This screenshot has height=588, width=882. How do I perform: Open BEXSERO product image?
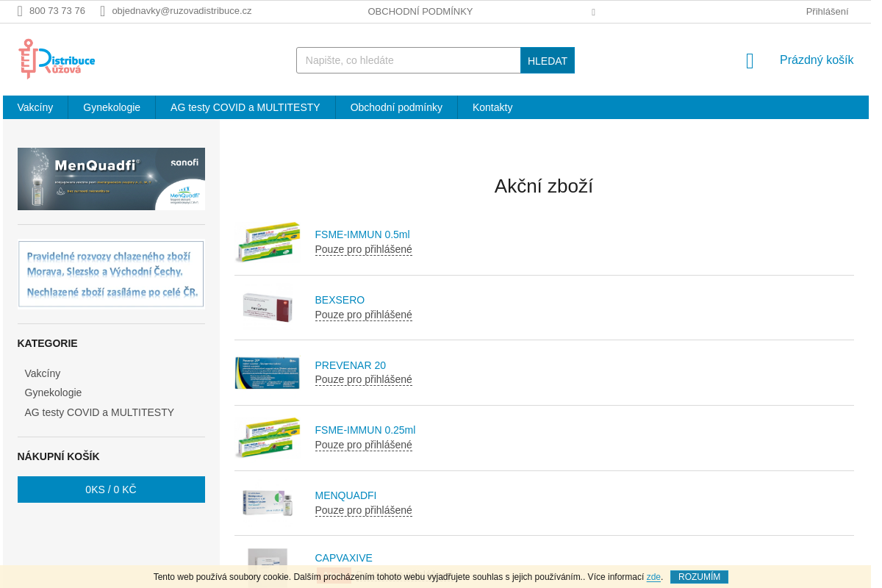[x=268, y=307]
